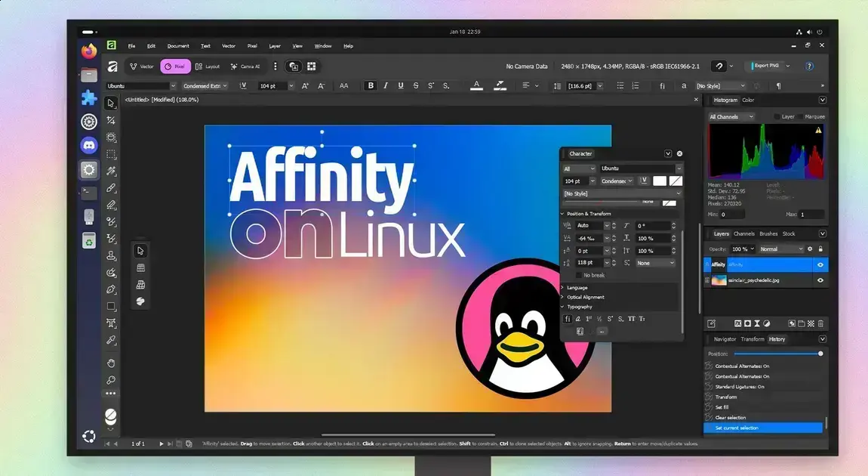This screenshot has height=476, width=868.
Task: Select the Rectangle shape tool
Action: 111,306
